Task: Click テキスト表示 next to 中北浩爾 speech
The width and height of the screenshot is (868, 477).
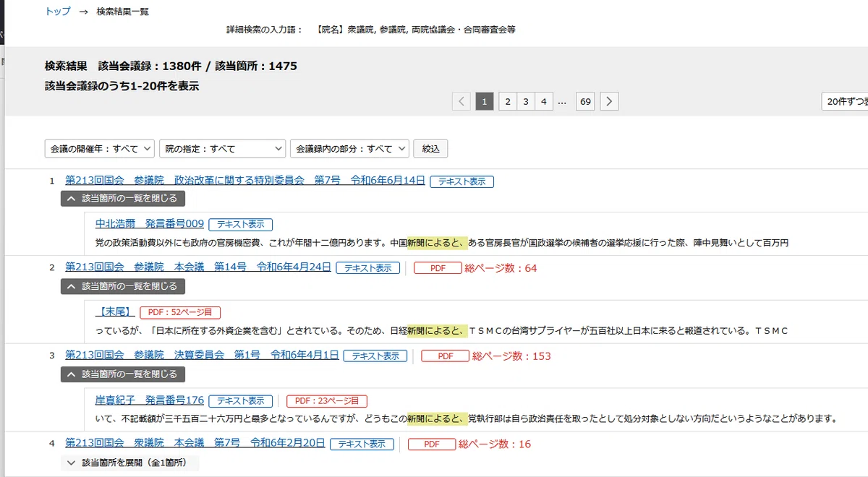Action: click(241, 225)
